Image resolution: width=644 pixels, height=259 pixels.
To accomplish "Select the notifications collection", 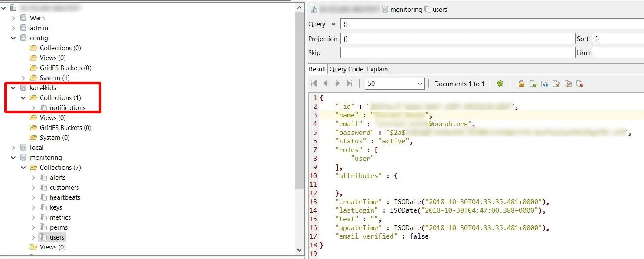I will 67,108.
